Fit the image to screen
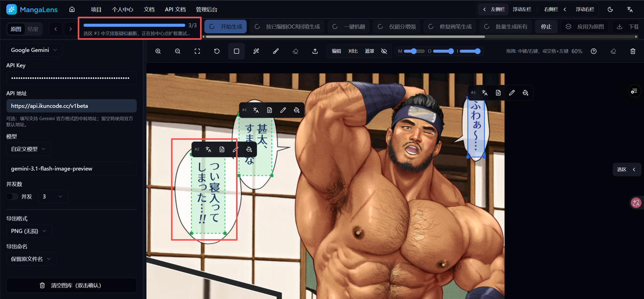This screenshot has width=644, height=299. (197, 51)
